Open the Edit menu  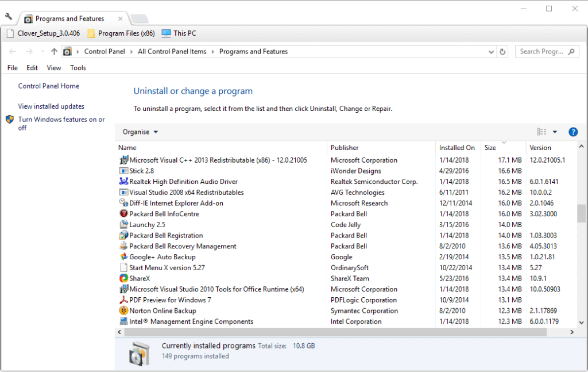(x=32, y=68)
